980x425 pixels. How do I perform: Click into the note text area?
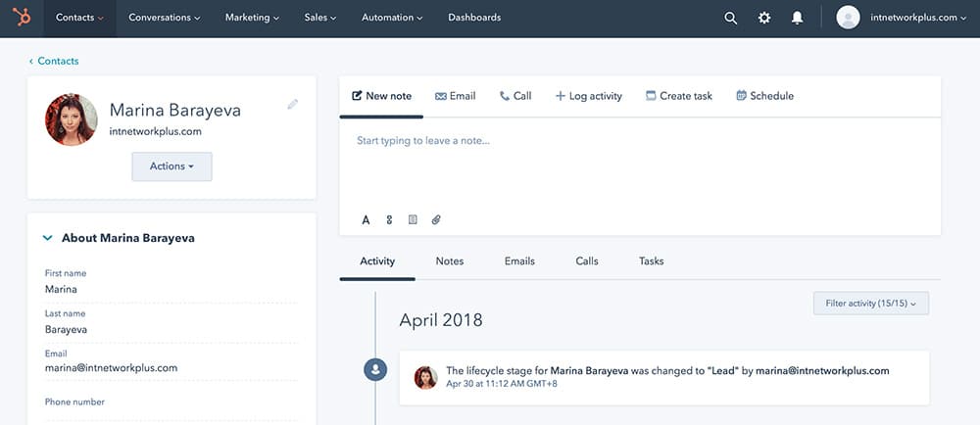(639, 166)
